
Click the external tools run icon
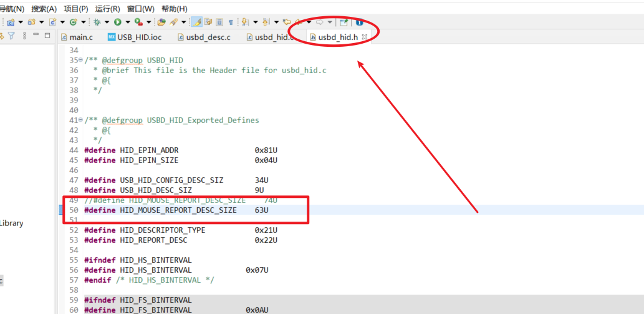(139, 22)
